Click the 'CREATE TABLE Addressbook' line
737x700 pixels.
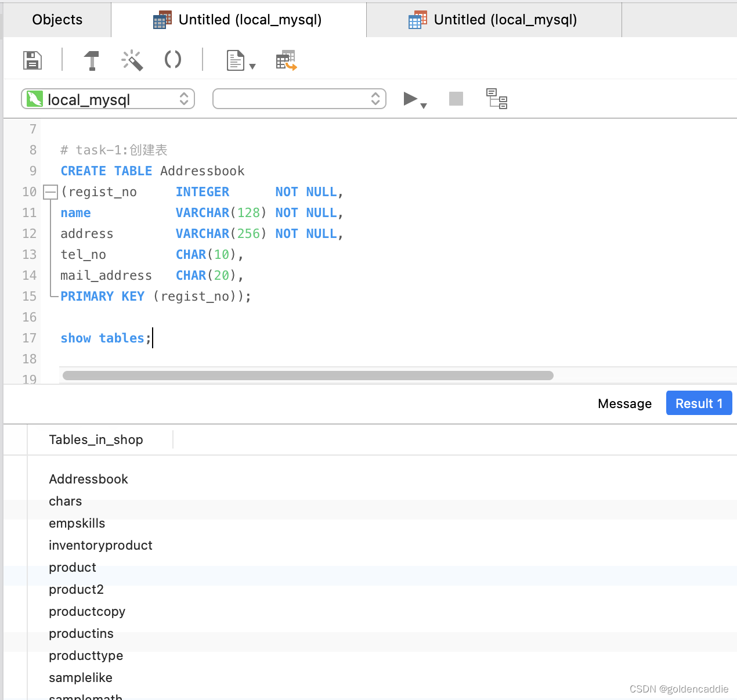153,171
